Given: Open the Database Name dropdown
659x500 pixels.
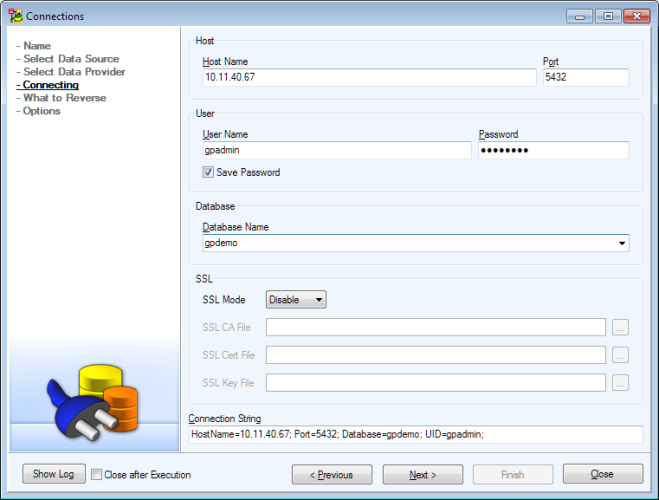Looking at the screenshot, I should [622, 243].
